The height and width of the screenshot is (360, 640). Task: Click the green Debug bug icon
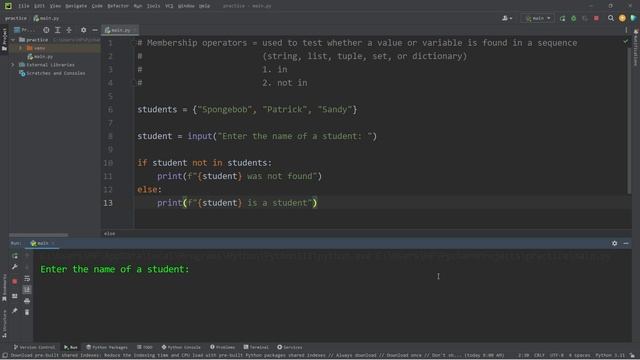point(573,18)
